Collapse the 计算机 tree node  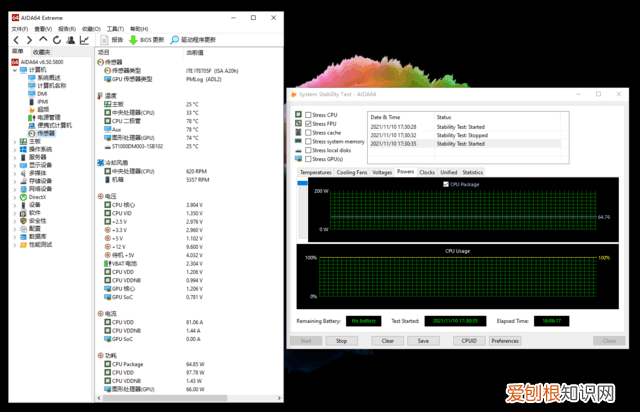pos(15,69)
